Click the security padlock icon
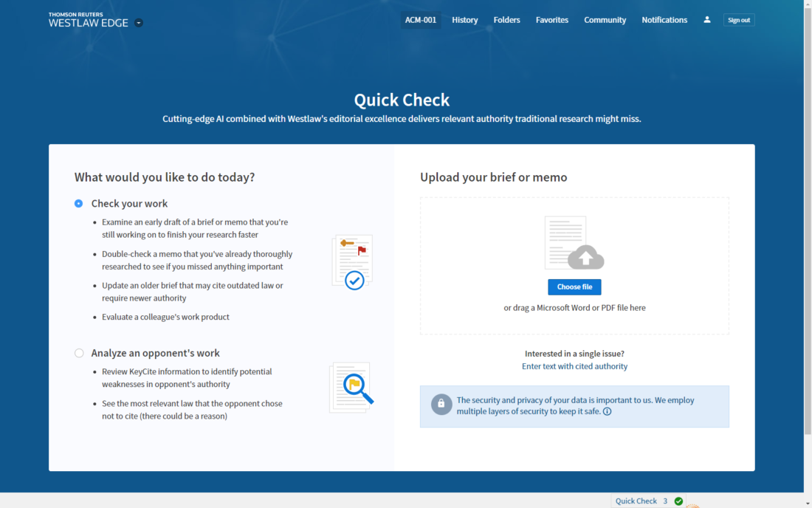The width and height of the screenshot is (812, 508). pos(441,404)
